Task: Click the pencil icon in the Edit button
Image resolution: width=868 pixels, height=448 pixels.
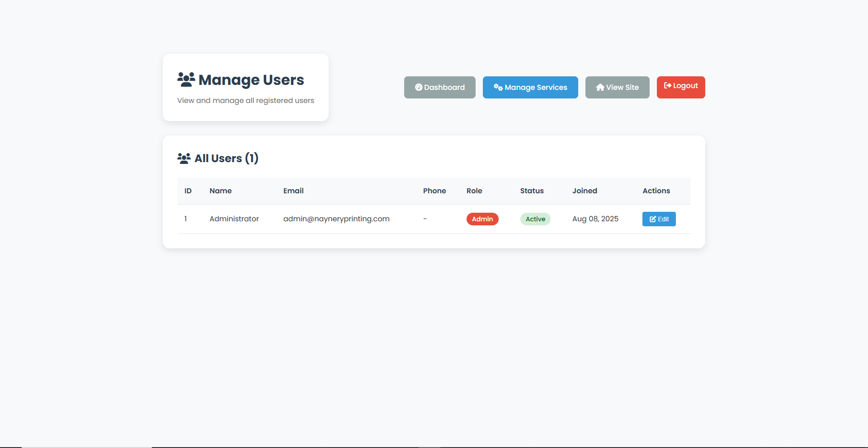Action: (x=652, y=219)
